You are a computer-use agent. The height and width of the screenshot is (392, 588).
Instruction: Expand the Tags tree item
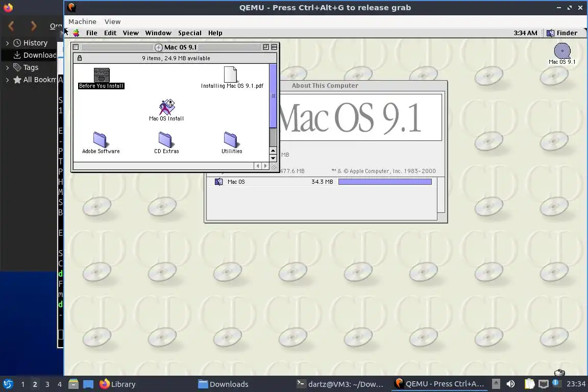pos(7,68)
